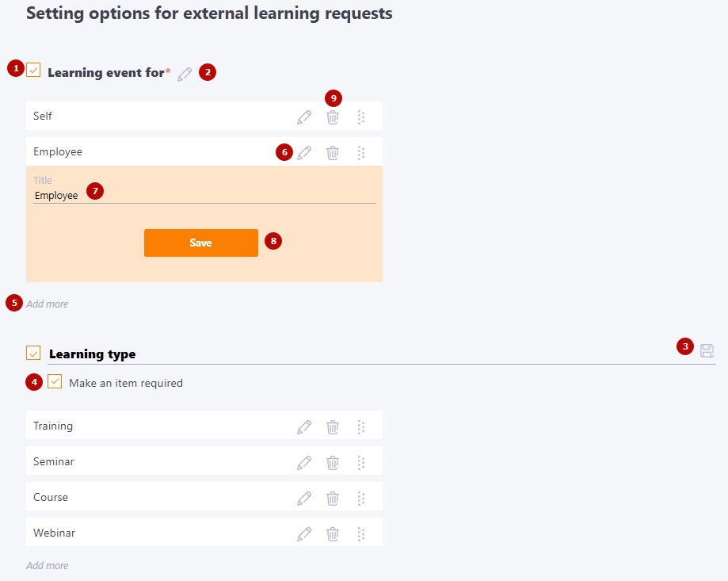Click the orange Save button
This screenshot has height=581, width=728.
[x=201, y=243]
